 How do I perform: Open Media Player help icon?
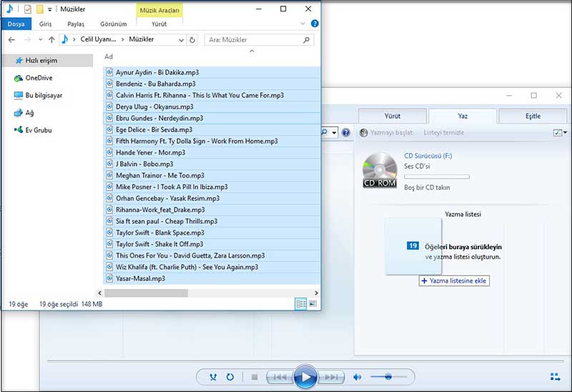(x=346, y=132)
